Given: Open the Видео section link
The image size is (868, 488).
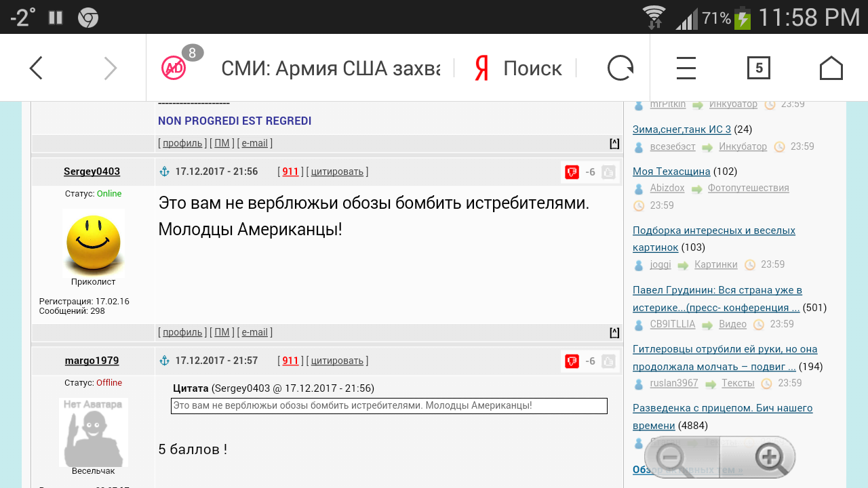Looking at the screenshot, I should pos(732,324).
